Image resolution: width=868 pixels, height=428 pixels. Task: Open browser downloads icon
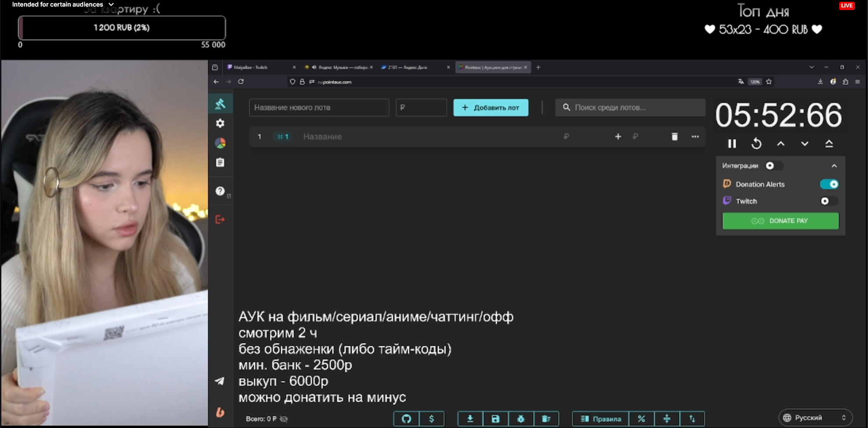pyautogui.click(x=820, y=82)
